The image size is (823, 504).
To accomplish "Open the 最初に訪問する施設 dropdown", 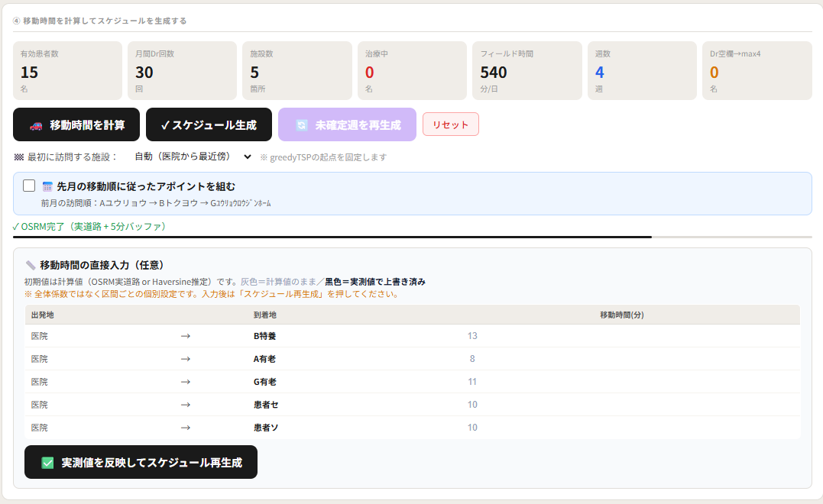I will [193, 157].
